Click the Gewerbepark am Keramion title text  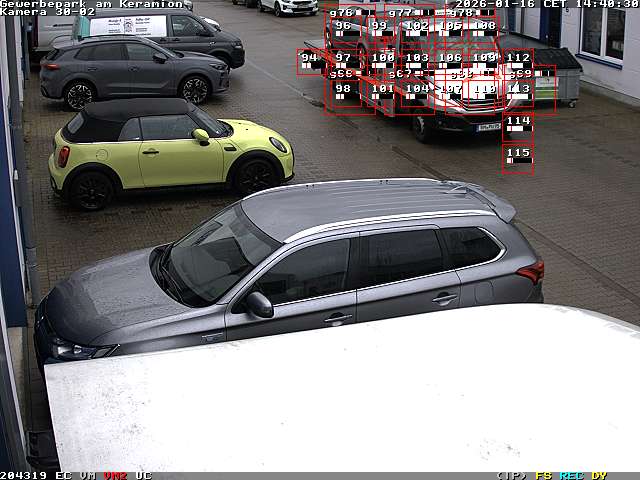91,4
